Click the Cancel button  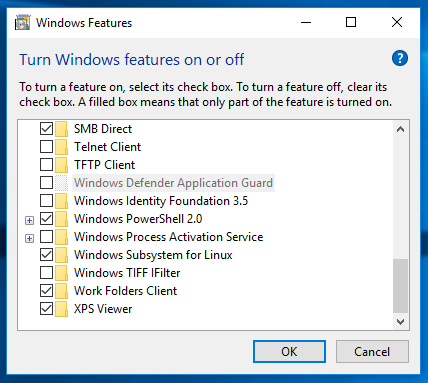coord(372,351)
